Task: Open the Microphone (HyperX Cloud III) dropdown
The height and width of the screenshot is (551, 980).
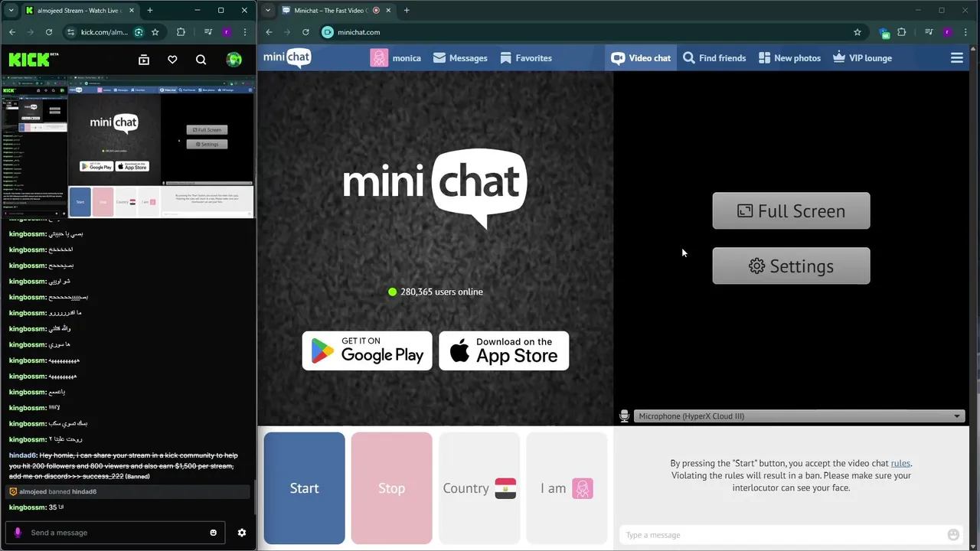Action: coord(799,416)
